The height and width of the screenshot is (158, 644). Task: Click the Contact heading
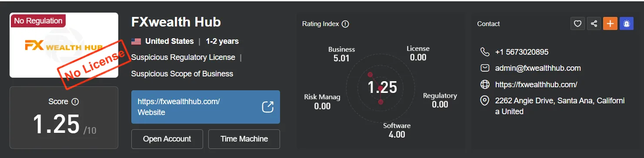point(488,24)
